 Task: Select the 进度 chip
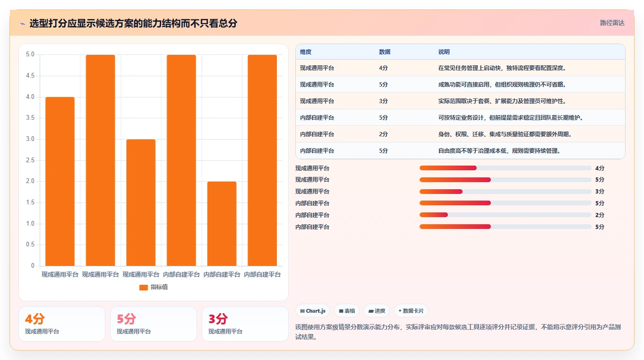(x=377, y=311)
